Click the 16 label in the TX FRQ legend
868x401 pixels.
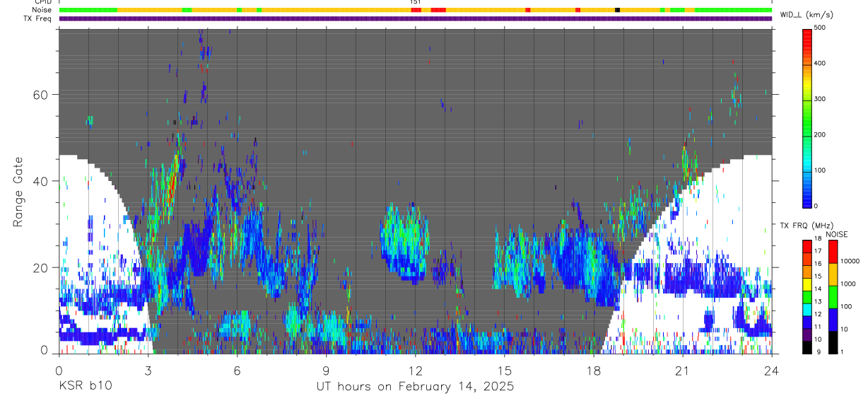click(x=819, y=264)
